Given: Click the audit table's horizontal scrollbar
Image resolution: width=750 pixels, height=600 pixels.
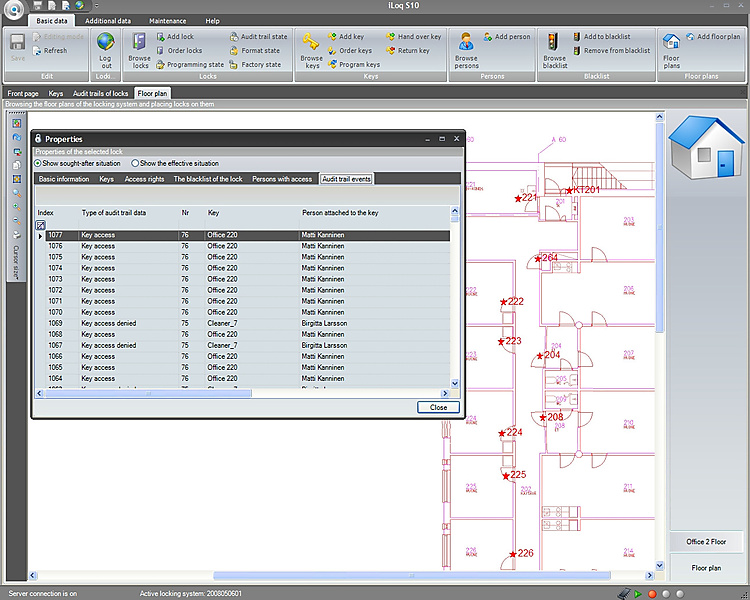Looking at the screenshot, I should pos(150,393).
